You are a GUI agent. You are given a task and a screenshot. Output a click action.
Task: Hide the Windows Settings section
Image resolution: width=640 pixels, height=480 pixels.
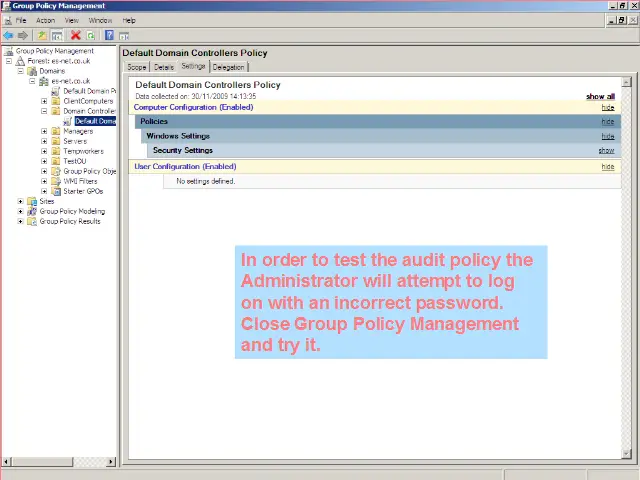[608, 136]
